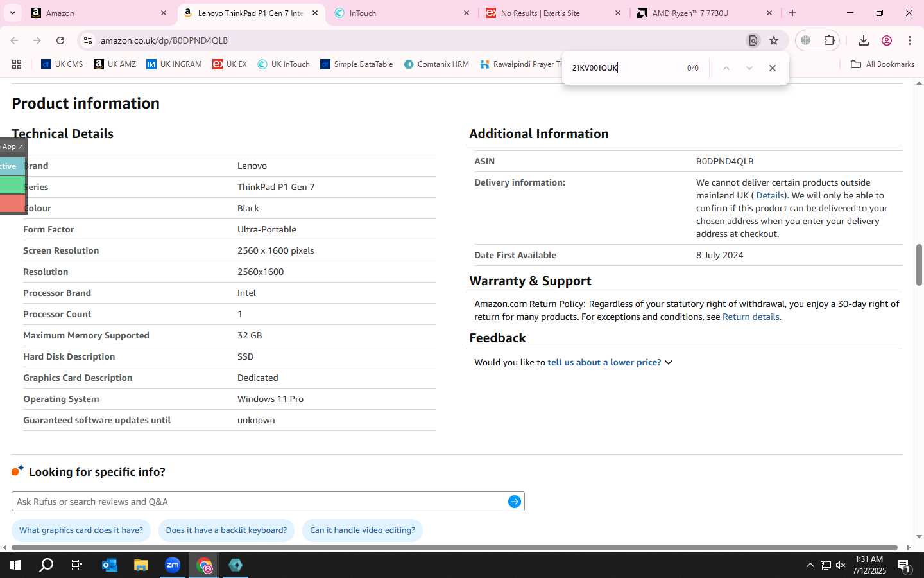
Task: Open the Return details link
Action: [751, 317]
